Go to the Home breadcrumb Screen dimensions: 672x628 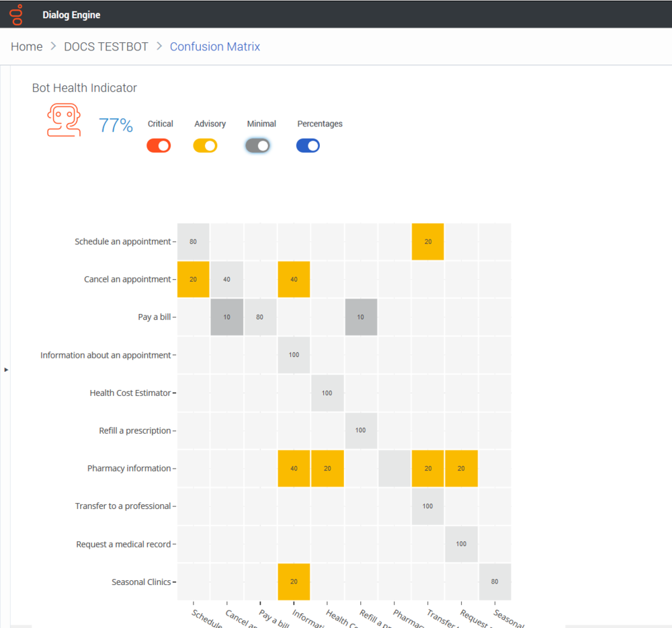coord(27,46)
